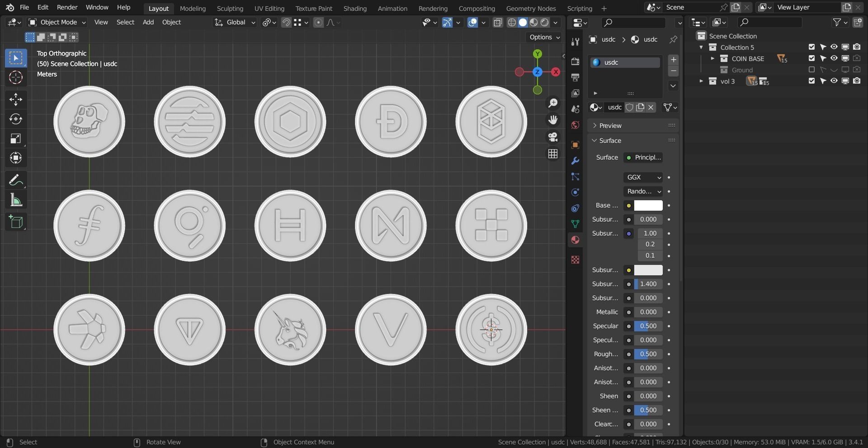The image size is (868, 448).
Task: Open the viewport Options dropdown
Action: coord(544,37)
